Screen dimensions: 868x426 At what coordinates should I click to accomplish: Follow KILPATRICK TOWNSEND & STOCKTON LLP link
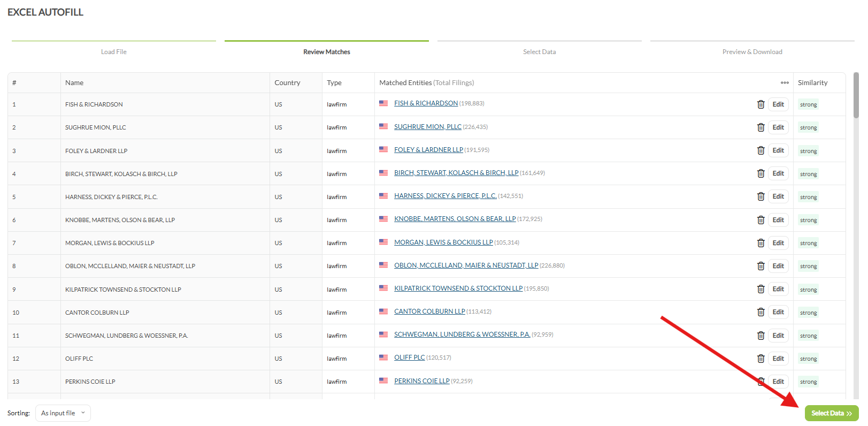click(458, 288)
